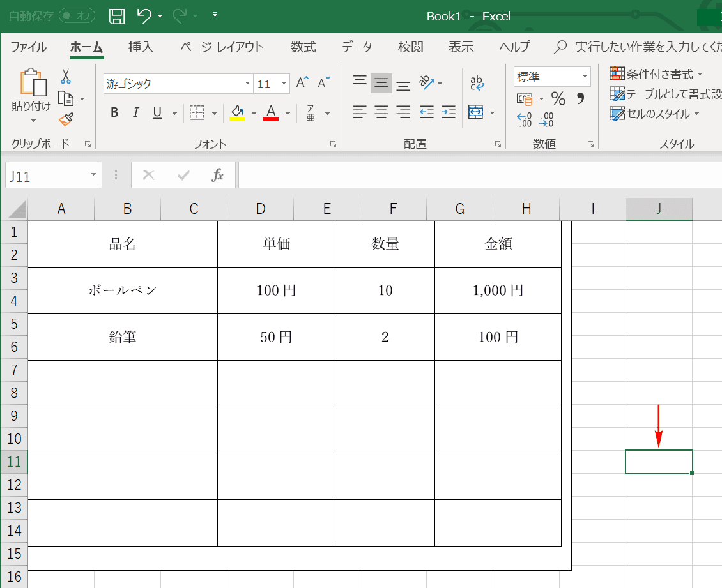The height and width of the screenshot is (588, 722).
Task: Increase font size with the larger A icon
Action: [x=302, y=82]
